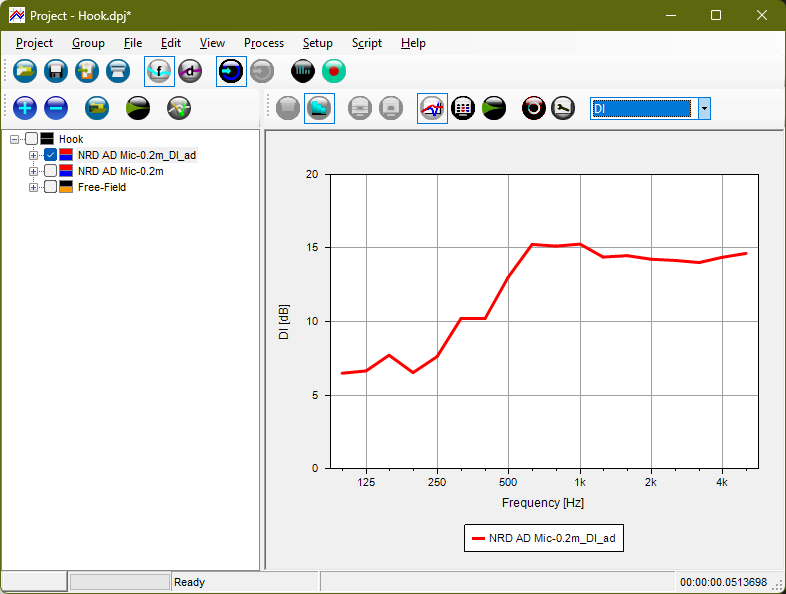Select the NRD AD Mic-0.2m tree item
The height and width of the screenshot is (594, 786).
120,171
